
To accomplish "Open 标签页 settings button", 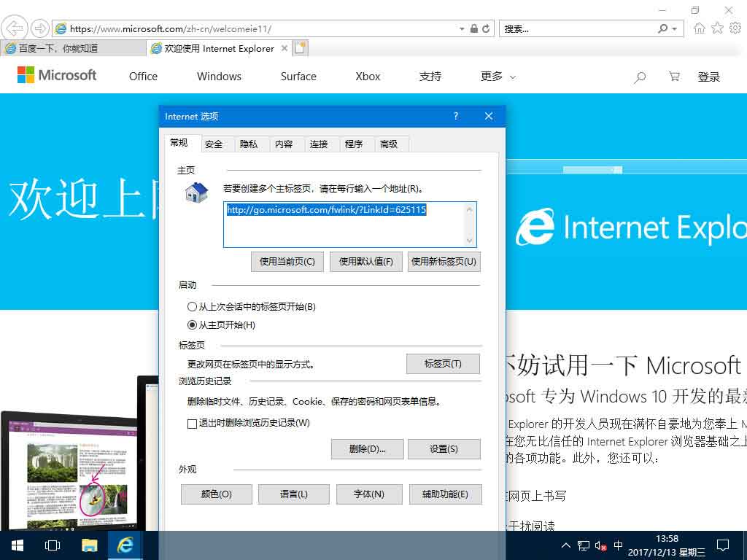I will tap(443, 364).
